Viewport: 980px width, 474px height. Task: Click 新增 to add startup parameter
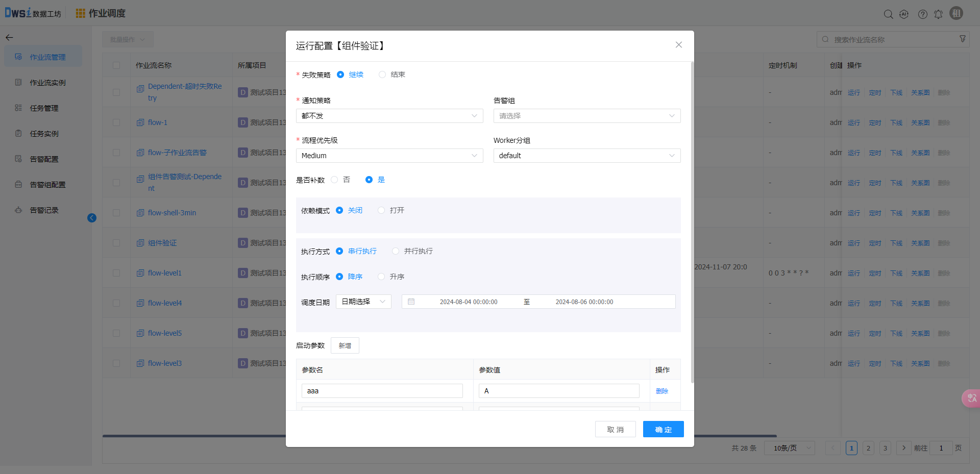(345, 345)
